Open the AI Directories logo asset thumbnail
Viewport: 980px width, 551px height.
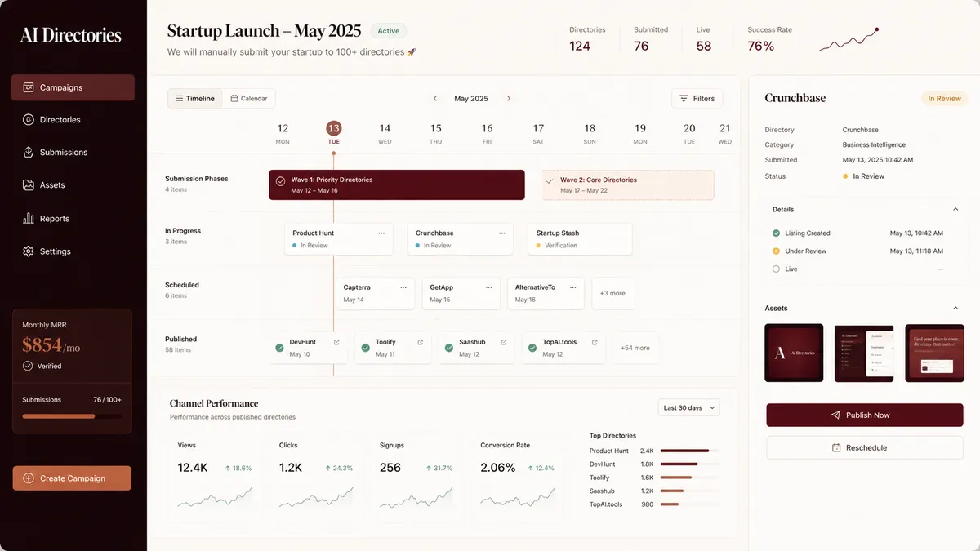pyautogui.click(x=794, y=353)
